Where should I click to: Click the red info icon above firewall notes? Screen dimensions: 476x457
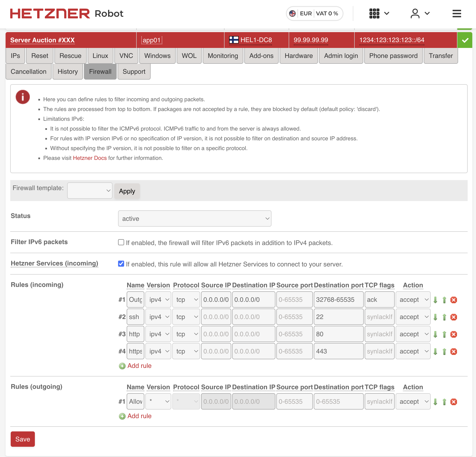pyautogui.click(x=23, y=97)
